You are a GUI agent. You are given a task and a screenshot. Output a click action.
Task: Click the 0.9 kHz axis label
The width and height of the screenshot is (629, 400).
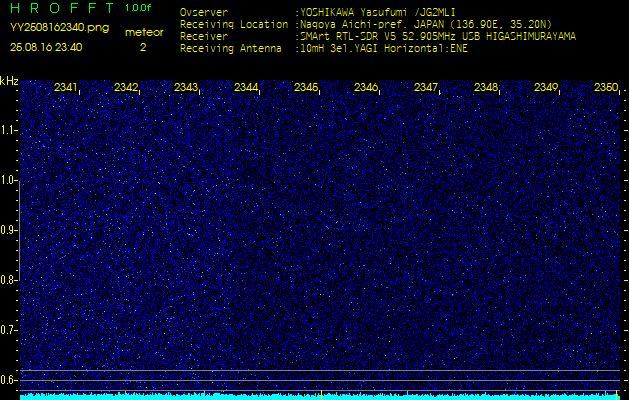coord(8,230)
